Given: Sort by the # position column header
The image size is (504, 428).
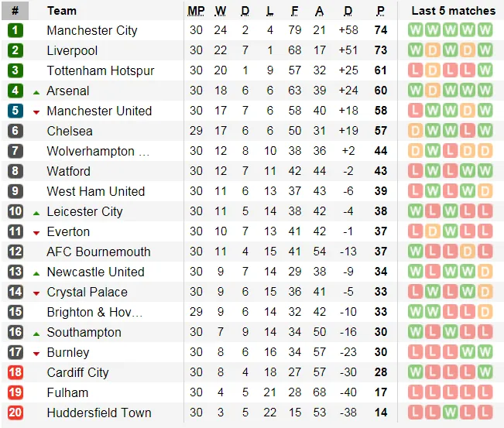Looking at the screenshot, I should click(15, 11).
